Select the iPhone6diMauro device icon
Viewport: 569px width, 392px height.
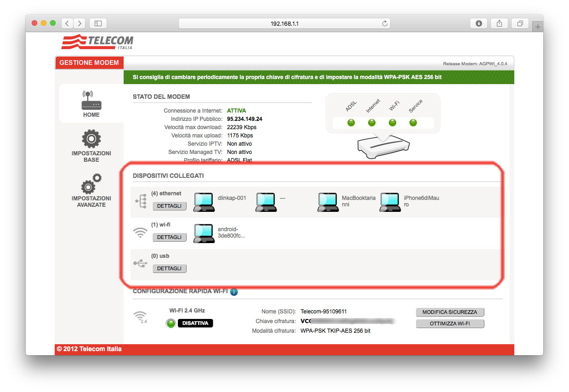390,202
